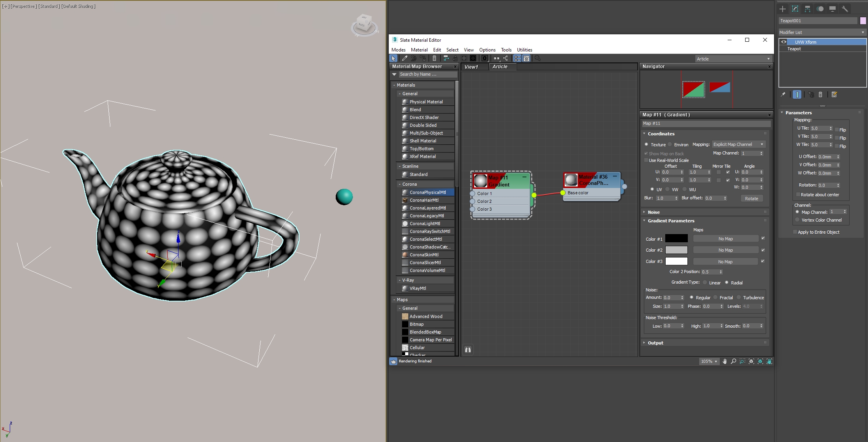
Task: Open the Mapping Explicit Map Channel dropdown
Action: pyautogui.click(x=739, y=144)
